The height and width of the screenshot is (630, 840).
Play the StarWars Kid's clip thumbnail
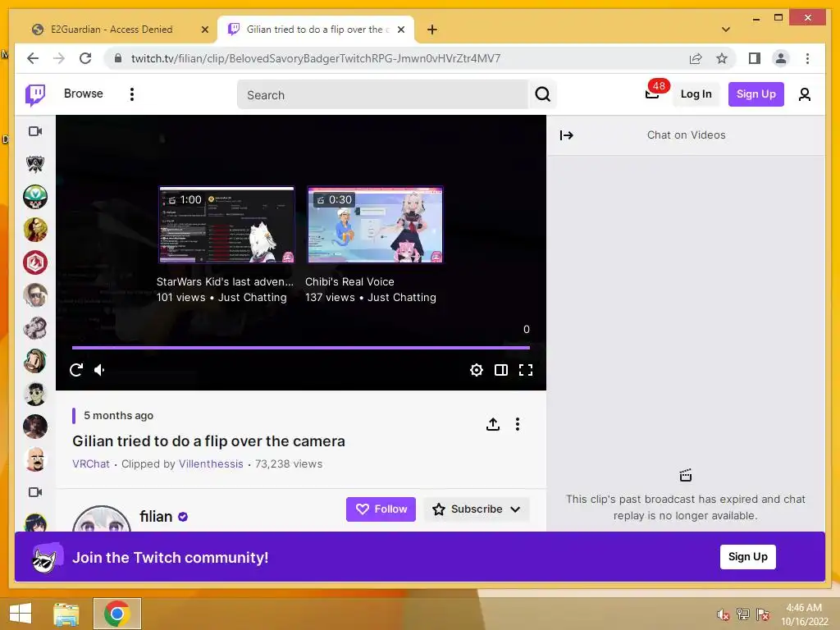pyautogui.click(x=226, y=225)
